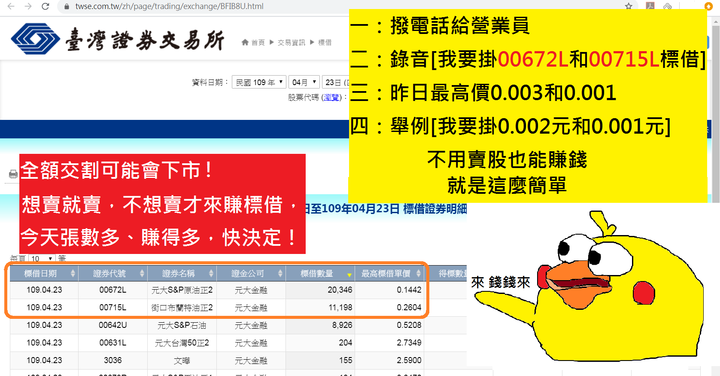Click highest price value 0.5208
This screenshot has width=720, height=376.
point(409,325)
